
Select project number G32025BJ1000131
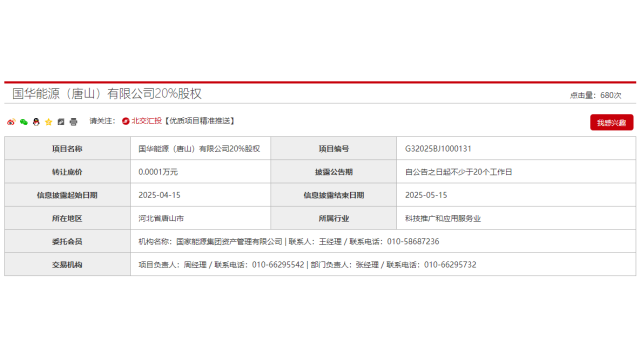[438, 149]
